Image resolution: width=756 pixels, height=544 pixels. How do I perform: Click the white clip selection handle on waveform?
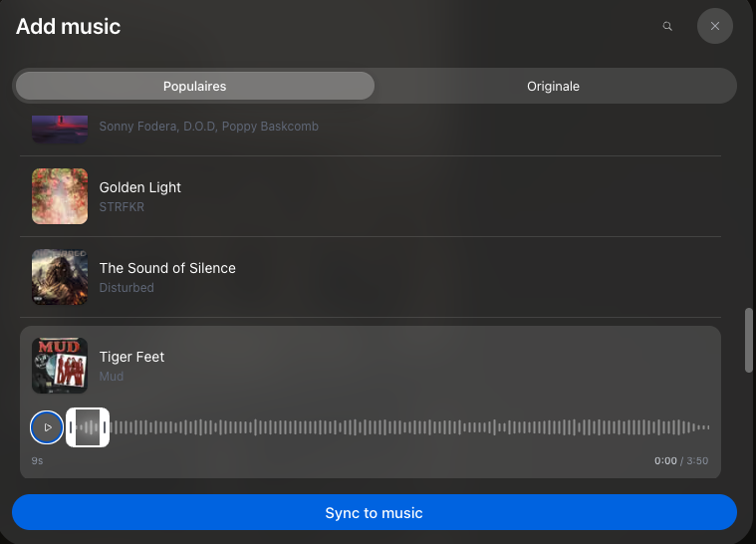click(x=88, y=427)
